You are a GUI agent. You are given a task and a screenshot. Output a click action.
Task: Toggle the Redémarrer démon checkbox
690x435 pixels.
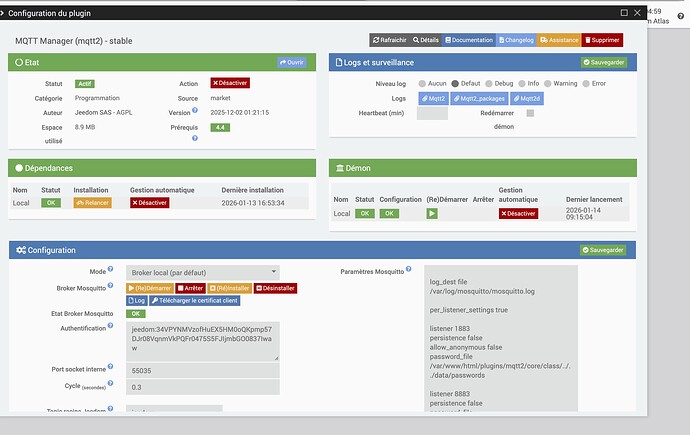pos(530,113)
